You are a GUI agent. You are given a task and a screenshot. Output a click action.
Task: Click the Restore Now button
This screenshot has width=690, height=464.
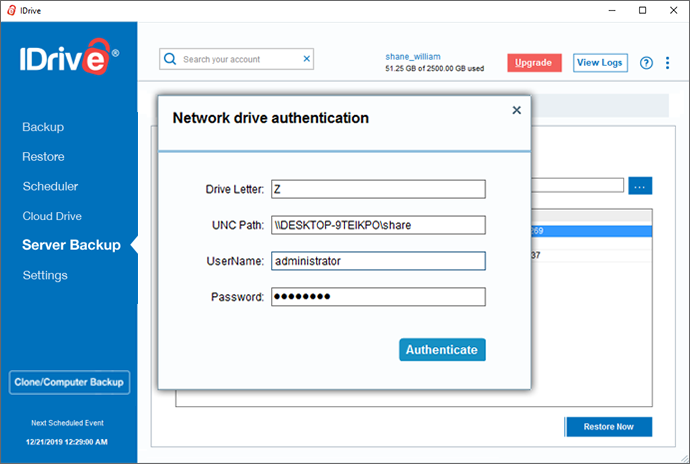(x=609, y=427)
